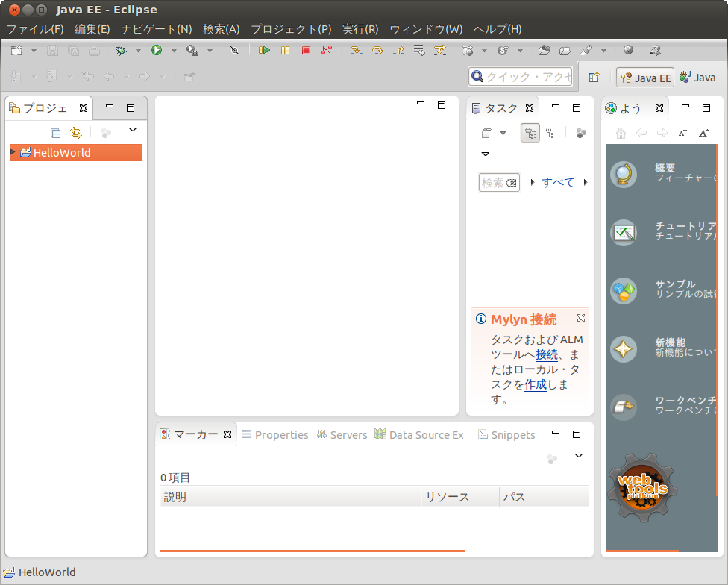Switch to the Properties tab
The image size is (728, 585).
coord(275,434)
